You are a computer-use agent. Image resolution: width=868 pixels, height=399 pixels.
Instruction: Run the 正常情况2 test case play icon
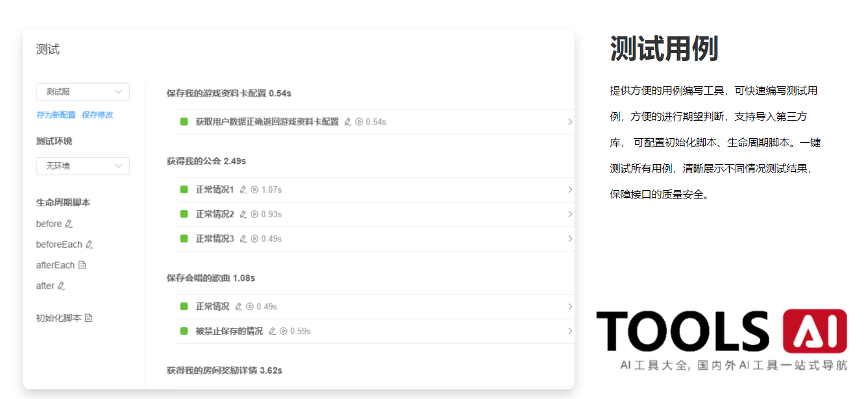254,214
